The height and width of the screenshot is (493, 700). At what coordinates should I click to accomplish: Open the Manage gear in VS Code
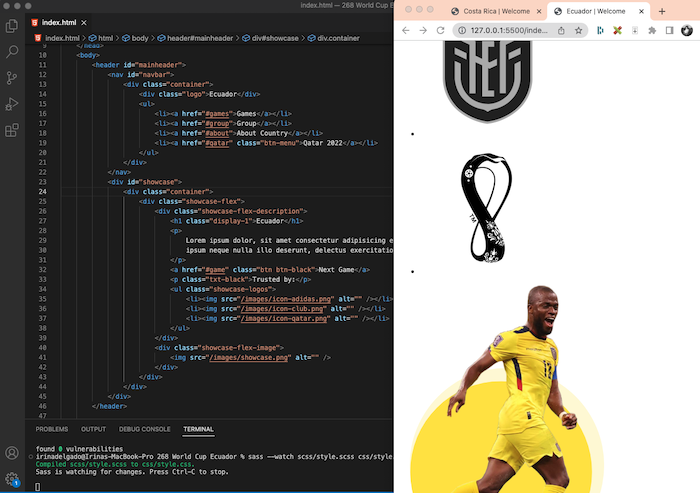pyautogui.click(x=12, y=479)
